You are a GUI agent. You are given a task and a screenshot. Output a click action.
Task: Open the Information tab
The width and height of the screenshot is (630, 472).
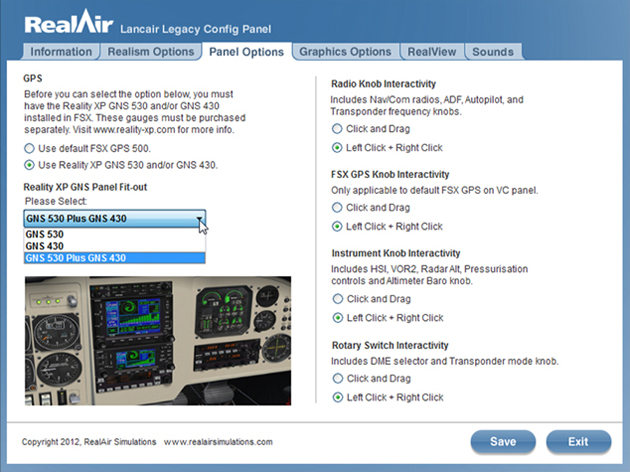[x=61, y=52]
